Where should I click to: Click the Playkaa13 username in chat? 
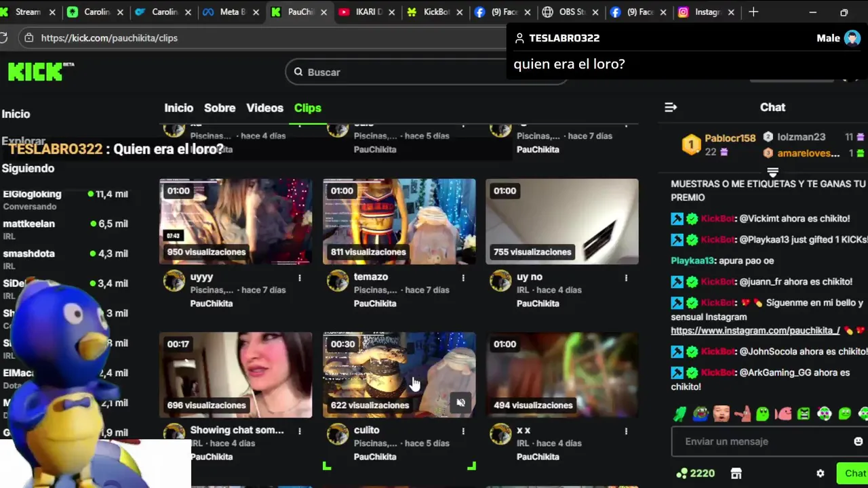point(692,260)
